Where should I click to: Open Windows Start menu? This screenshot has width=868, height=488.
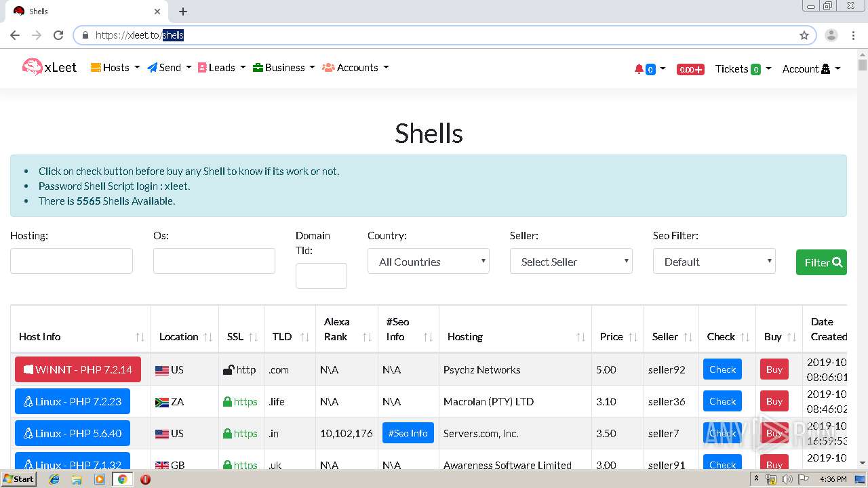[19, 479]
